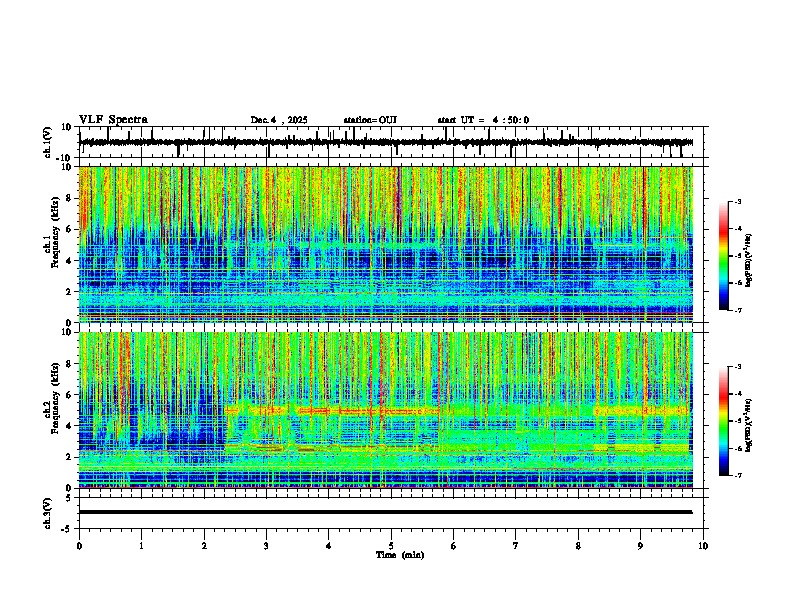Select the "ch.3(V)" axis label
This screenshot has width=792, height=612.
pyautogui.click(x=48, y=513)
